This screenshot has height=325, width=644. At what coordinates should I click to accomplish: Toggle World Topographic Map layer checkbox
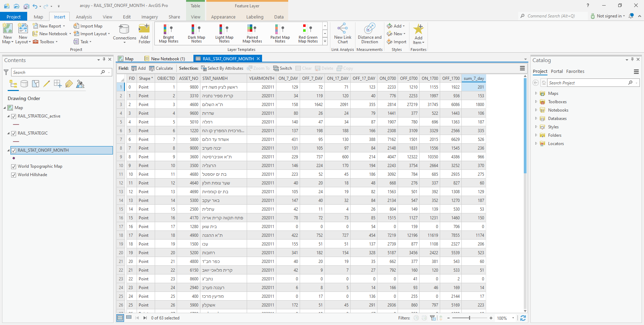[x=14, y=167]
